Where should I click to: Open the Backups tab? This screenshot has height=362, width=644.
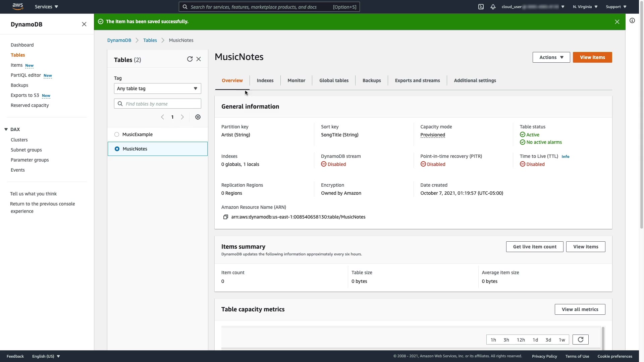371,80
